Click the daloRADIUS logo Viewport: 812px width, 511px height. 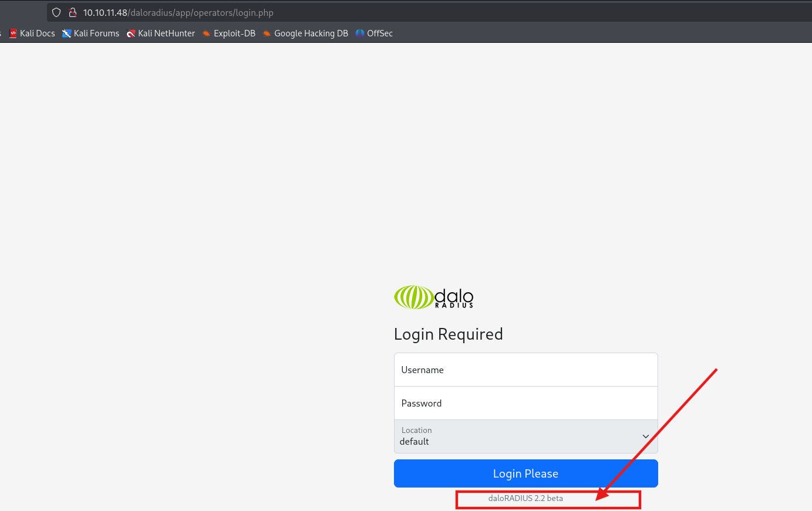click(434, 297)
